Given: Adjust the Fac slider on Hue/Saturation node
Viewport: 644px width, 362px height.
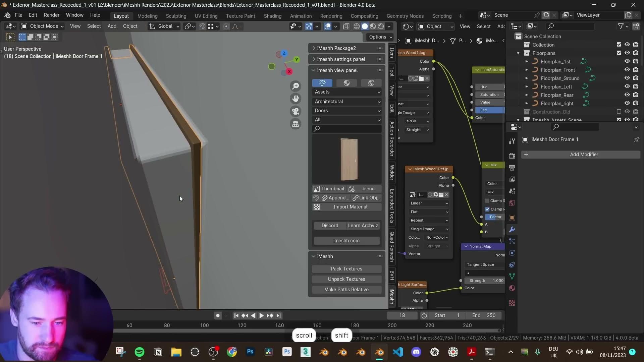Looking at the screenshot, I should pyautogui.click(x=490, y=110).
